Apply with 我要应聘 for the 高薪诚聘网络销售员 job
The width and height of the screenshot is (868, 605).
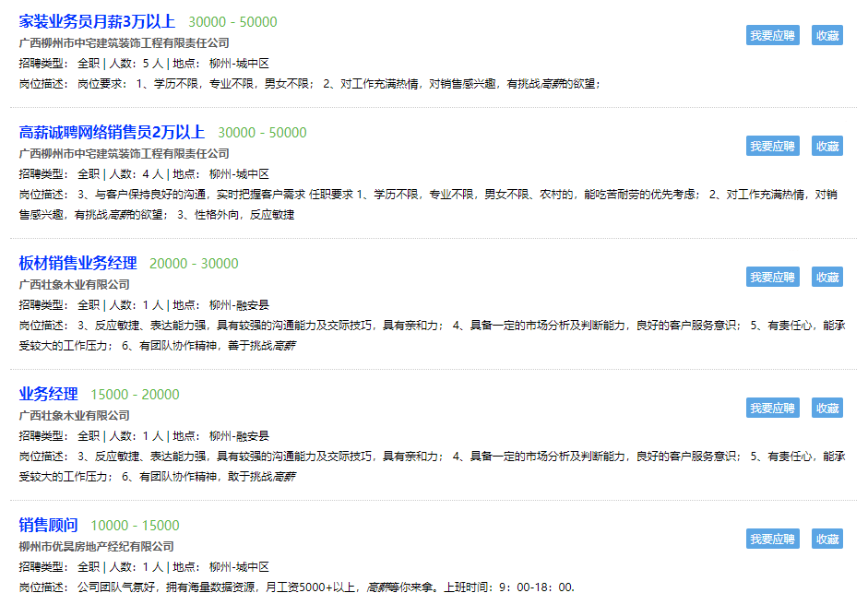[x=772, y=146]
